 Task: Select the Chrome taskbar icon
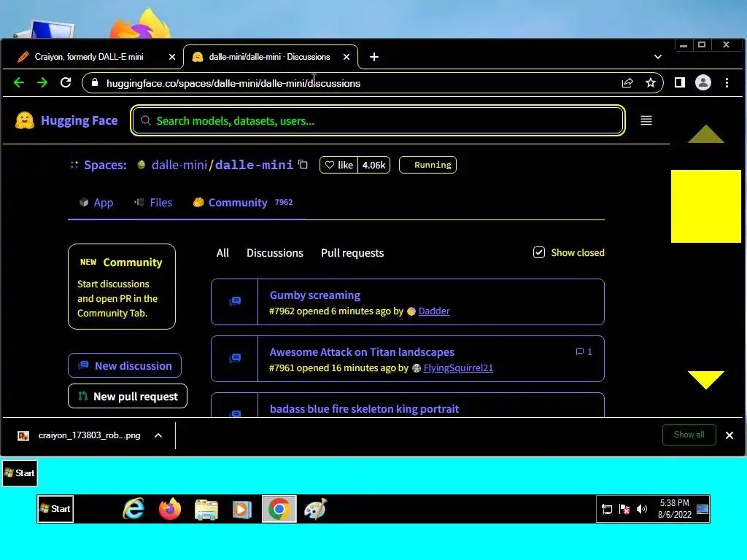point(279,509)
